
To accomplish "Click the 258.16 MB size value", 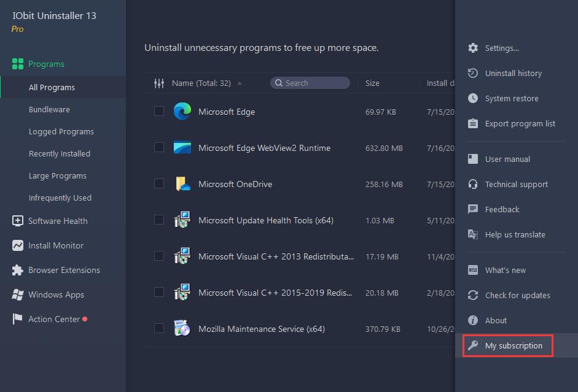I will tap(384, 184).
